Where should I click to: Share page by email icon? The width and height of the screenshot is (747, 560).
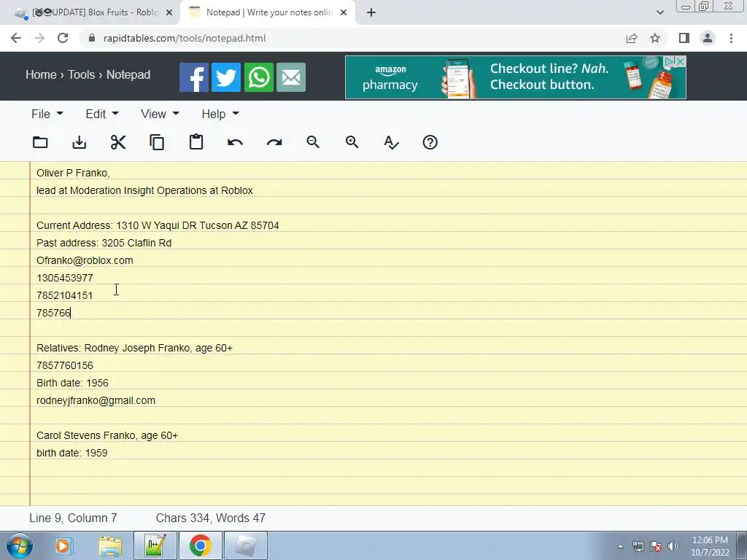point(291,77)
